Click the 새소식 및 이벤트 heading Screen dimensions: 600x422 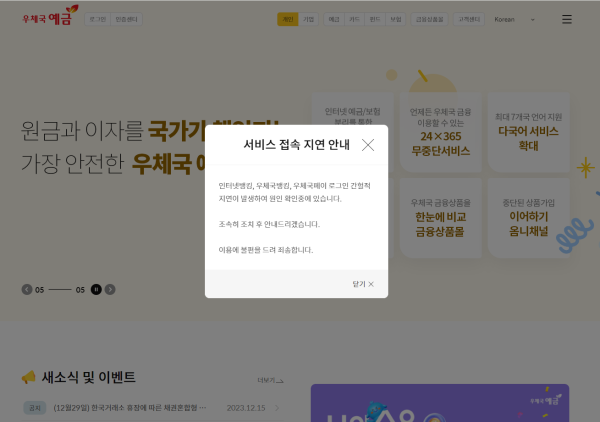[x=88, y=377]
